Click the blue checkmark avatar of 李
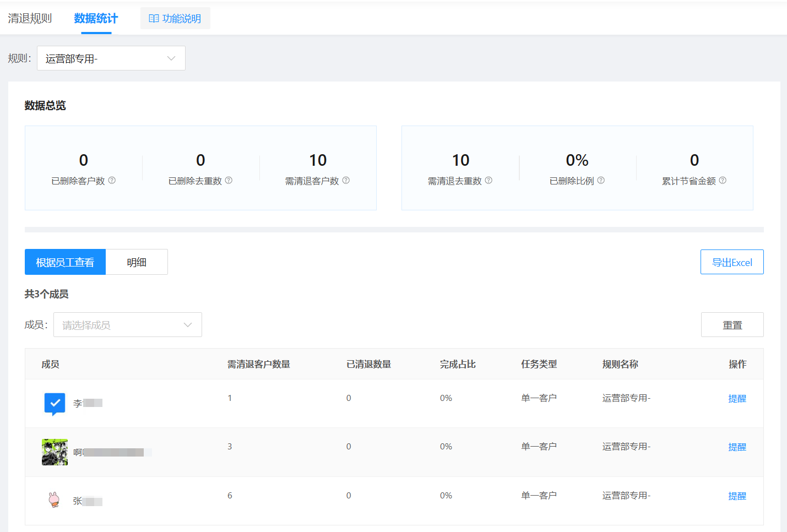Viewport: 787px width, 532px height. [x=55, y=404]
